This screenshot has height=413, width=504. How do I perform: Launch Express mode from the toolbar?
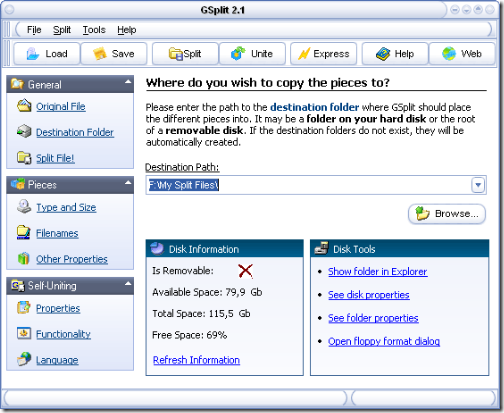(323, 54)
